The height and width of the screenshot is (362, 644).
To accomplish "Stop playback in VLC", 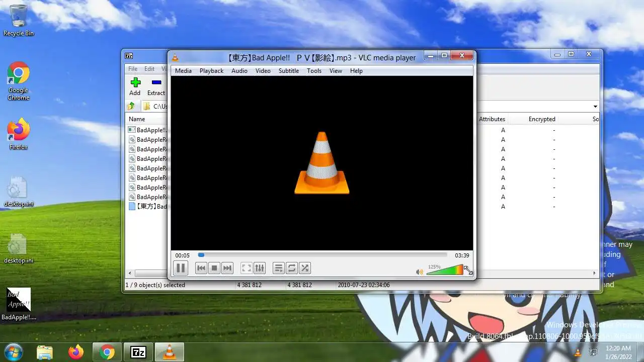I will pos(214,268).
